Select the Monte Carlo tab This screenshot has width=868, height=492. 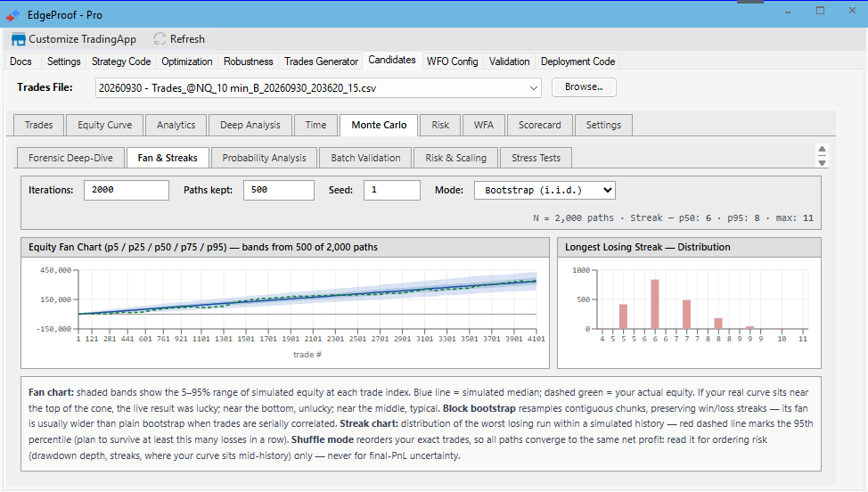coord(380,125)
